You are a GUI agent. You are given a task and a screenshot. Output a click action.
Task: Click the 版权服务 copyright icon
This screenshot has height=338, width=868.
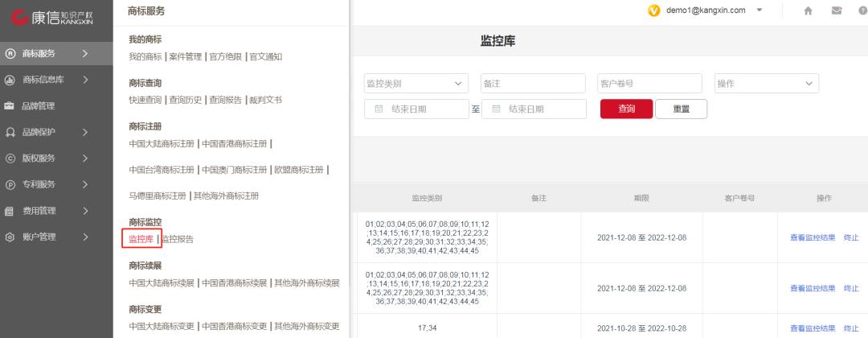[x=10, y=159]
